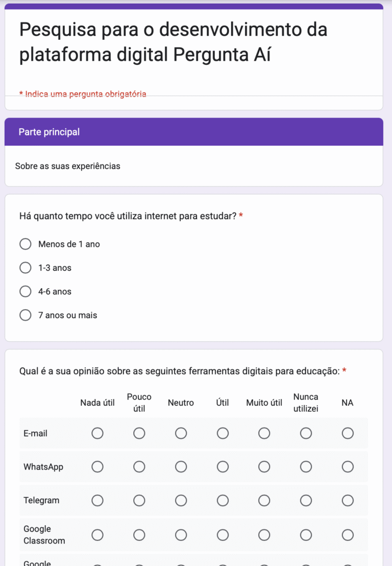Rate Google Classroom as 'Pouco útil'
The width and height of the screenshot is (392, 566).
point(139,535)
